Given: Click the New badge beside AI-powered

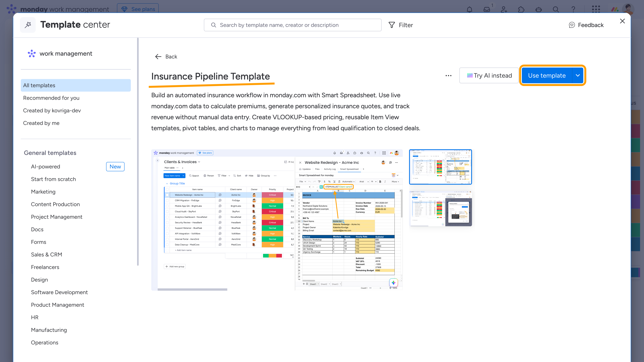Looking at the screenshot, I should tap(115, 167).
